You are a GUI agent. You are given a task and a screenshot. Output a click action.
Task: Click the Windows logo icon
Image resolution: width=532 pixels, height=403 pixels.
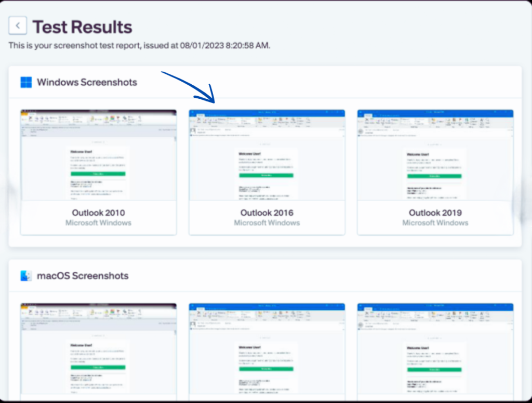click(x=26, y=82)
